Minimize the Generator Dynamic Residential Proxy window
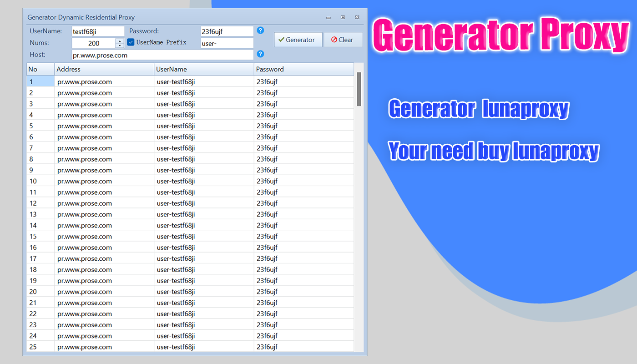Screen dimensions: 637x364 click(329, 17)
